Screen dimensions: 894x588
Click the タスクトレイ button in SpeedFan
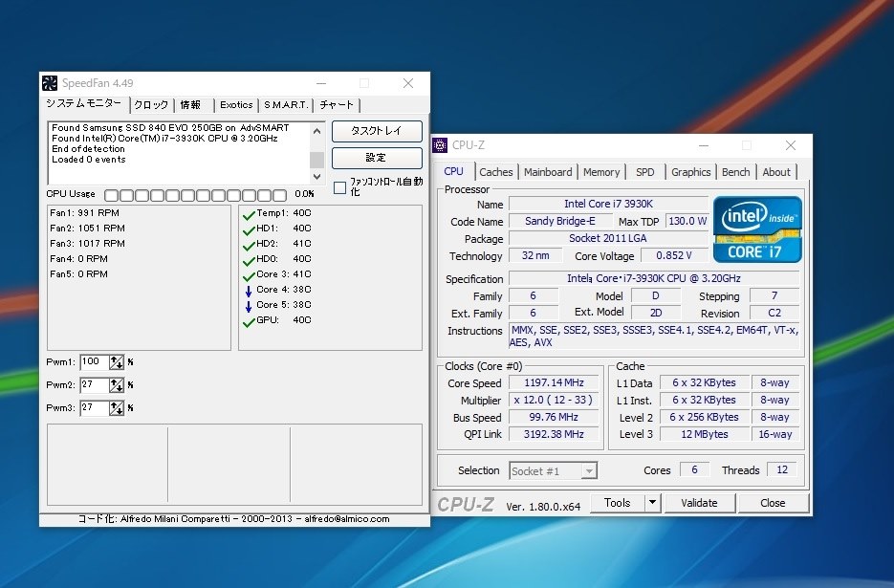[x=377, y=131]
